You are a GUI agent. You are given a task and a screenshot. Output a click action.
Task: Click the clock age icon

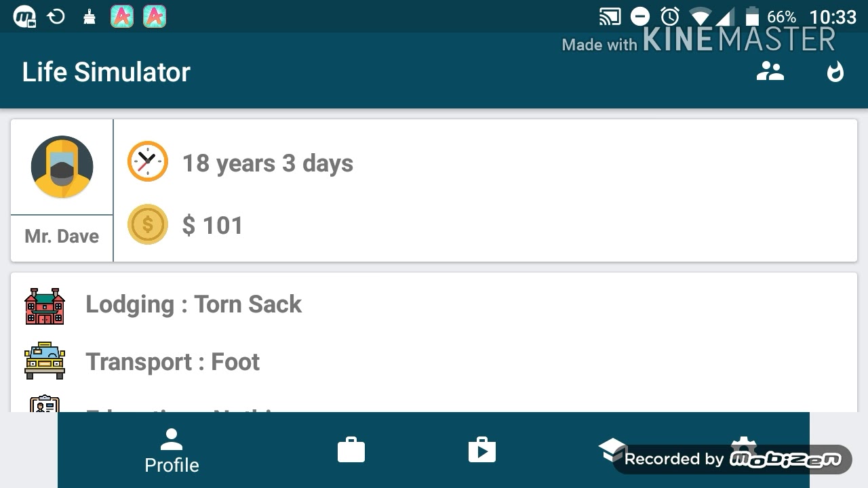click(148, 161)
